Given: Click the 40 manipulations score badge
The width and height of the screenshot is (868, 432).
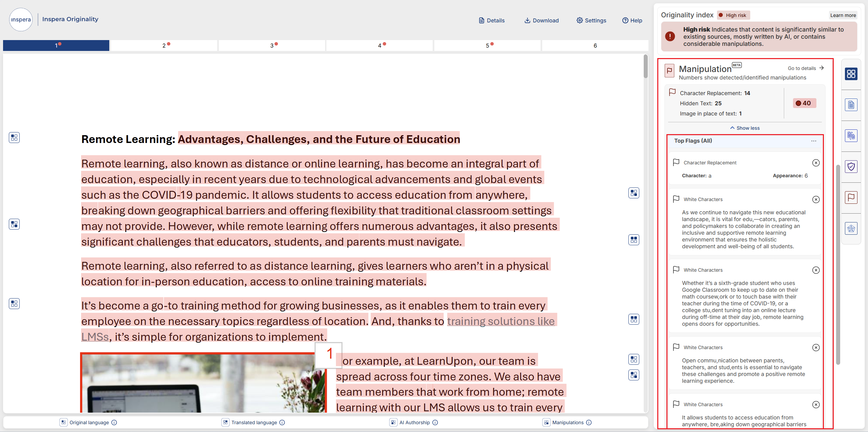Looking at the screenshot, I should point(804,103).
